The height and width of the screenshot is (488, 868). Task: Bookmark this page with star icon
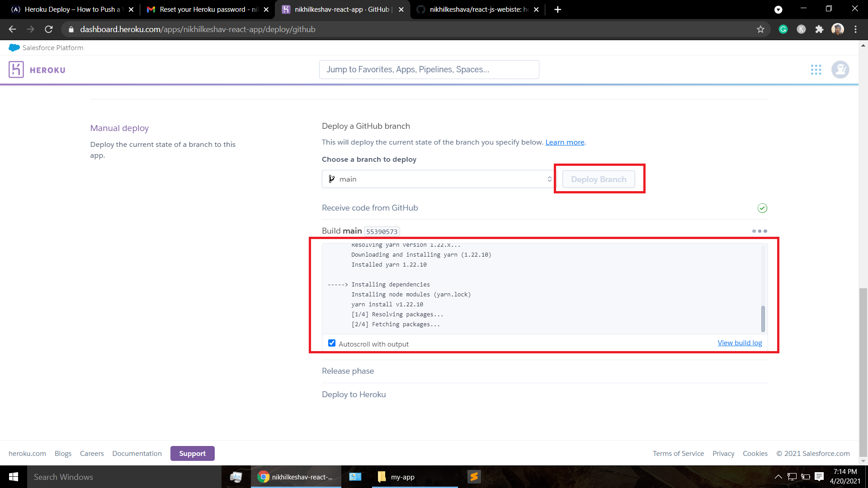click(x=760, y=29)
